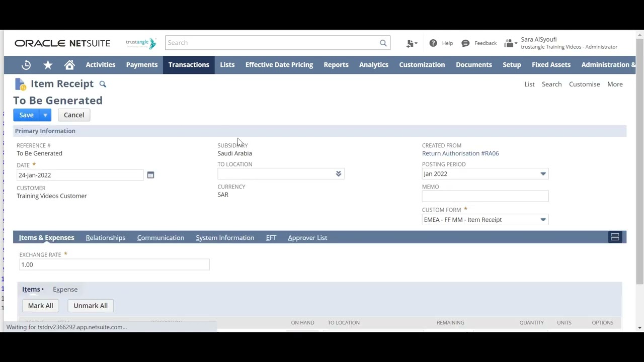Viewport: 644px width, 362px height.
Task: Click the List link
Action: (x=529, y=84)
